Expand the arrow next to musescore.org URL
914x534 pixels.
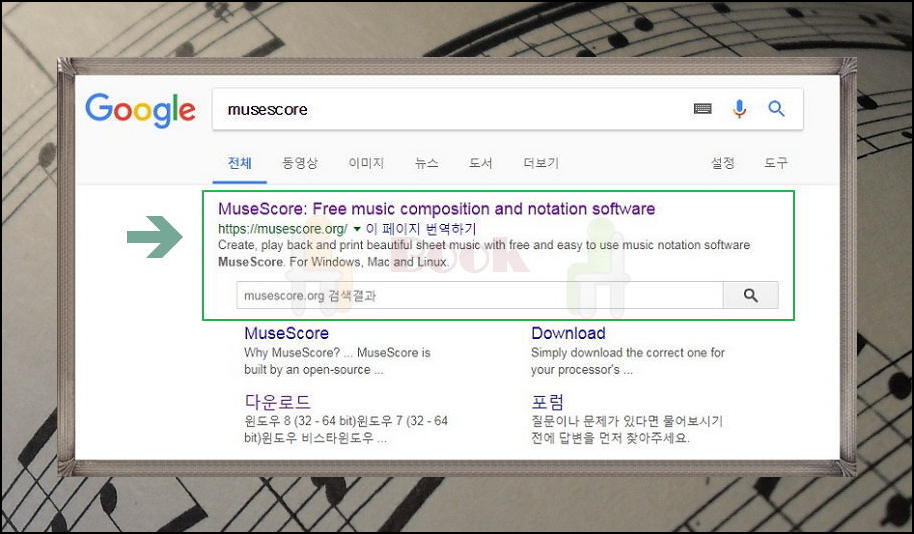coord(357,229)
